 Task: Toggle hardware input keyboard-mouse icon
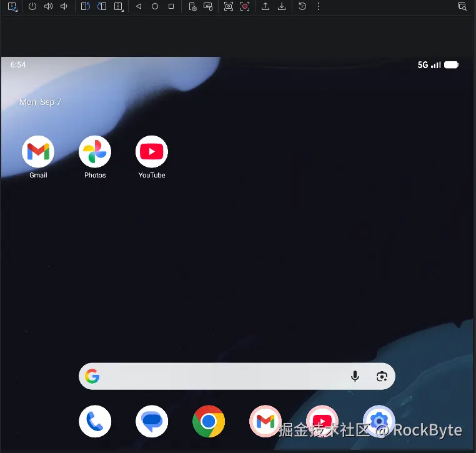[208, 6]
